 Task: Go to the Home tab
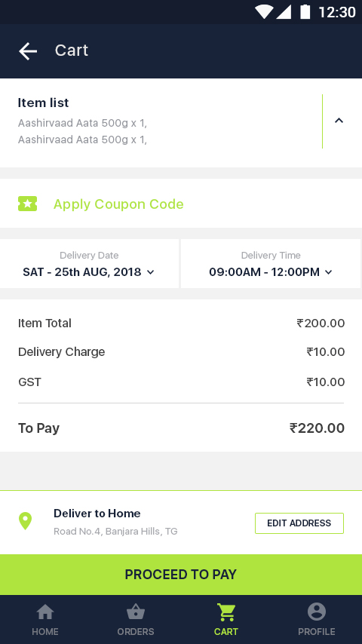click(45, 620)
